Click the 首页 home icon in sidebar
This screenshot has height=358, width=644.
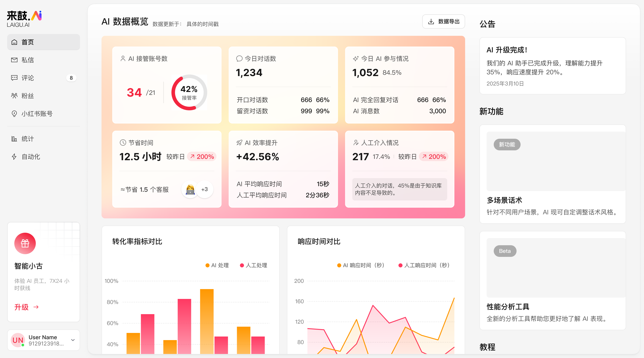14,42
